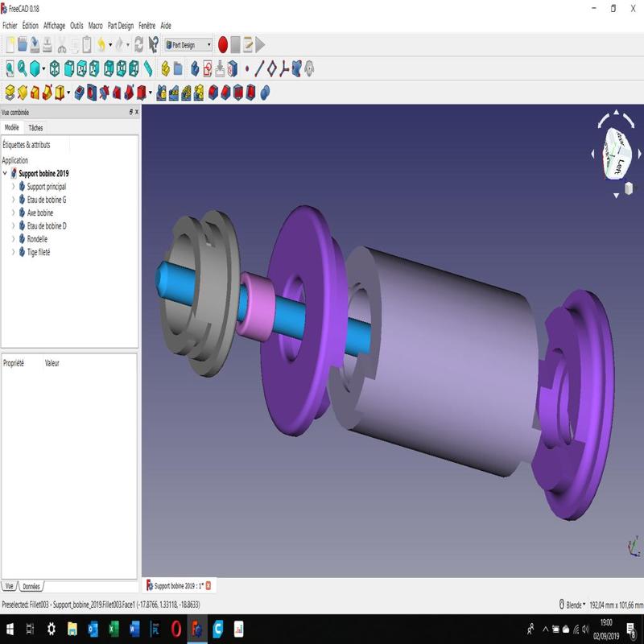
Task: Switch to the Tâches tab
Action: click(x=35, y=128)
